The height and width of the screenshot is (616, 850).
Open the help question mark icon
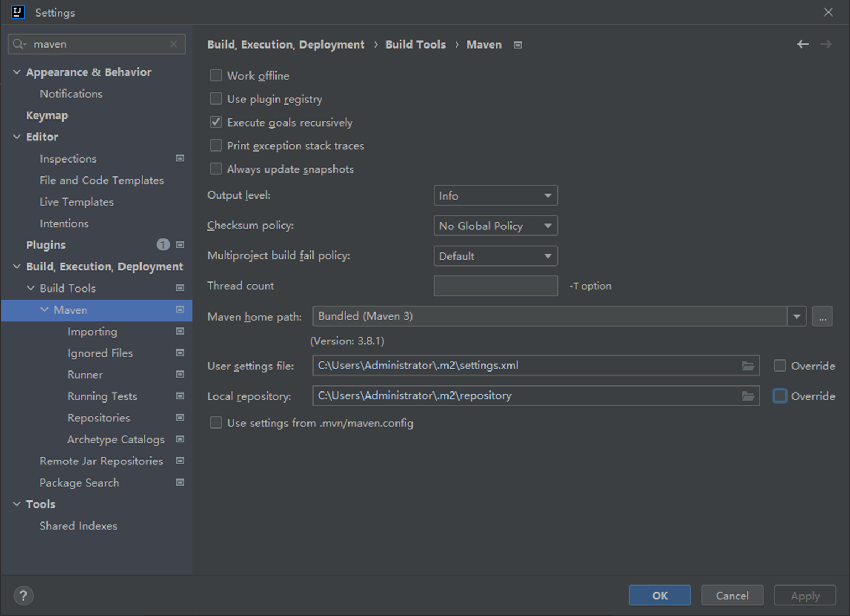[23, 596]
